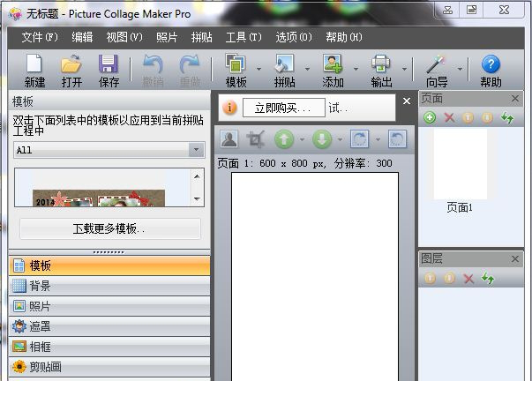Expand dropdown beside green down arrow

click(x=340, y=139)
